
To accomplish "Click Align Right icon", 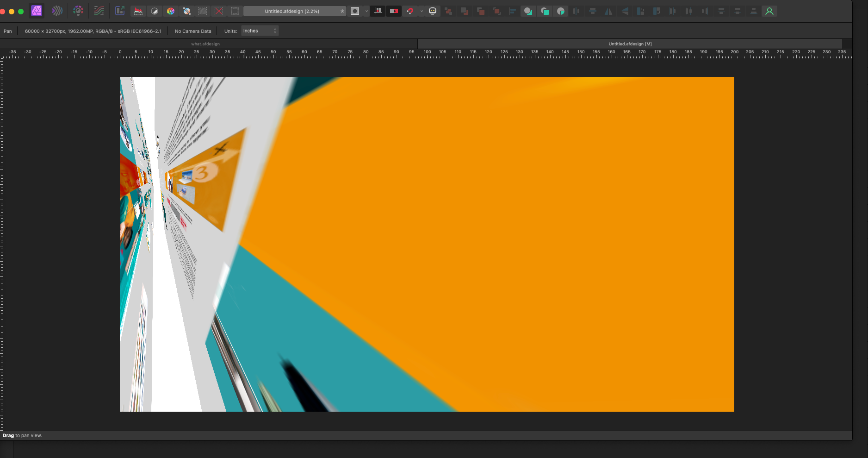I will click(x=705, y=11).
